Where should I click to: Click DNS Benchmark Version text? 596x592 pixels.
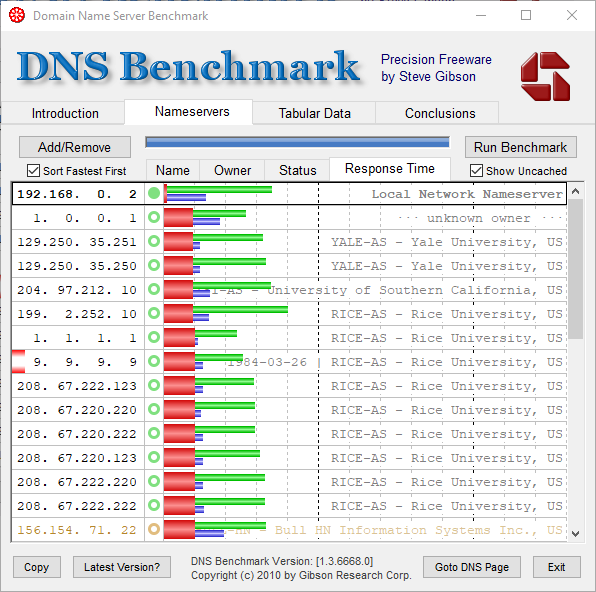coord(282,561)
